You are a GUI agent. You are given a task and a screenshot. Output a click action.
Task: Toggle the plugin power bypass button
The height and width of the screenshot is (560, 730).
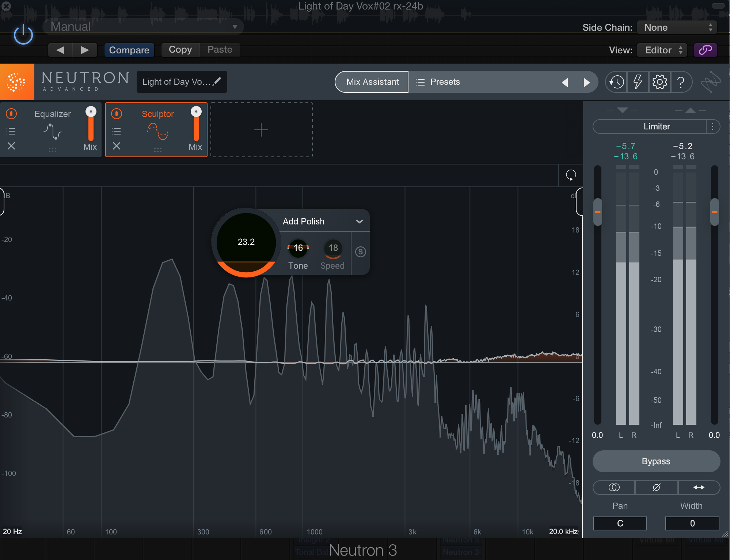point(23,35)
